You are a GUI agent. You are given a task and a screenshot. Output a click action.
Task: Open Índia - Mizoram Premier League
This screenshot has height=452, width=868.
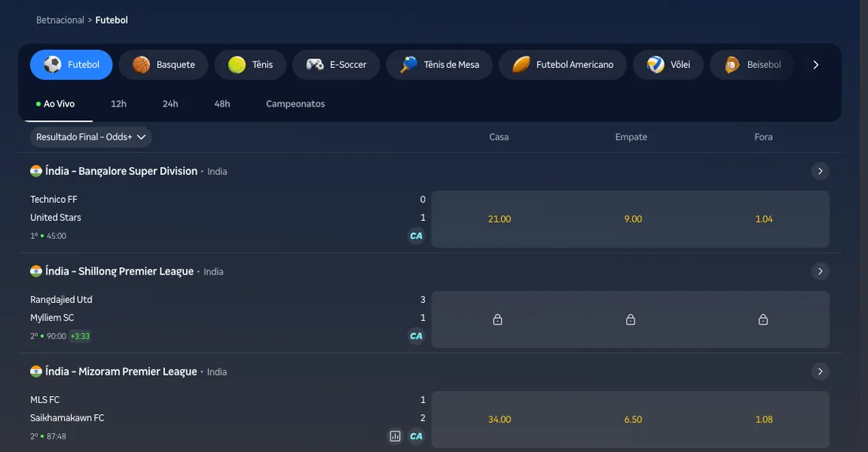pyautogui.click(x=121, y=372)
